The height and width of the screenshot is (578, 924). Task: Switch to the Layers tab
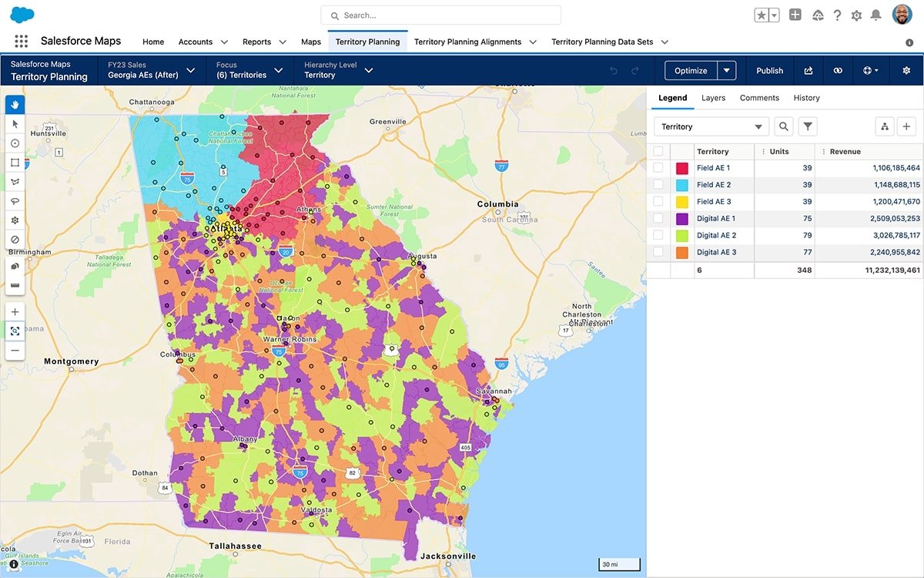713,98
